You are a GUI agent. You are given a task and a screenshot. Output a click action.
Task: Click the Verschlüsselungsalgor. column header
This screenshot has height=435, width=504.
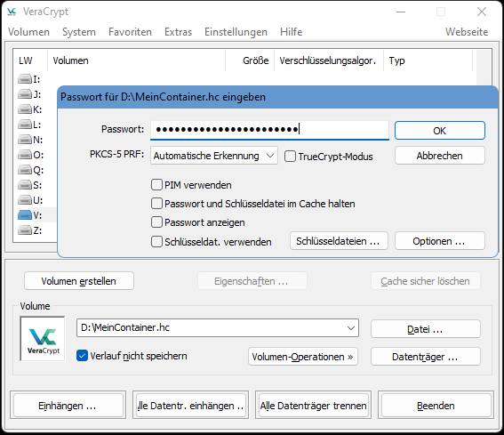pyautogui.click(x=329, y=60)
